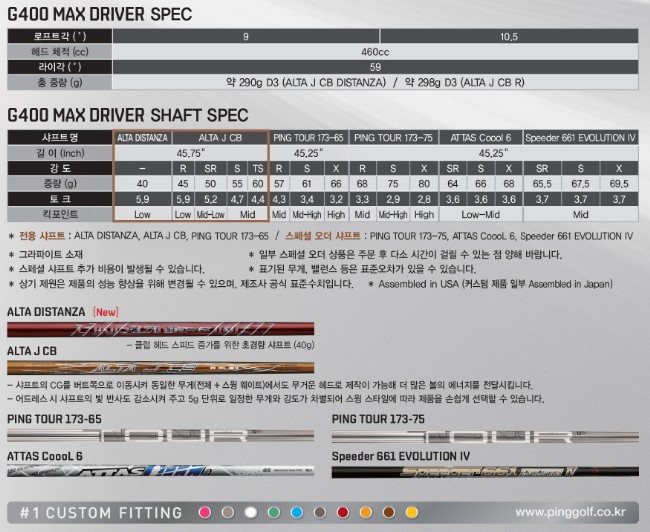Select the red custom fitting color dot
Image resolution: width=650 pixels, height=532 pixels.
(x=343, y=512)
